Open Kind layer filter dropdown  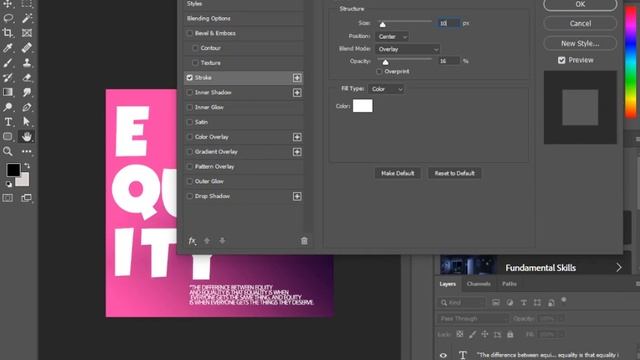point(462,302)
